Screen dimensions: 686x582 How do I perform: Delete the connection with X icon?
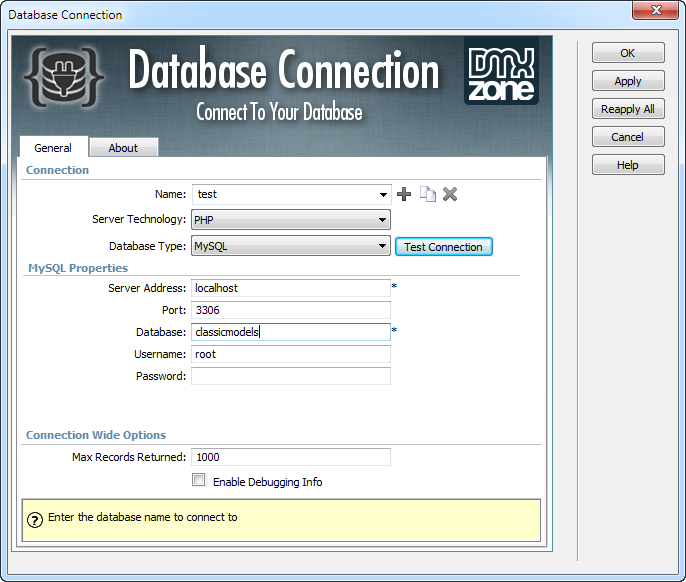tap(450, 194)
